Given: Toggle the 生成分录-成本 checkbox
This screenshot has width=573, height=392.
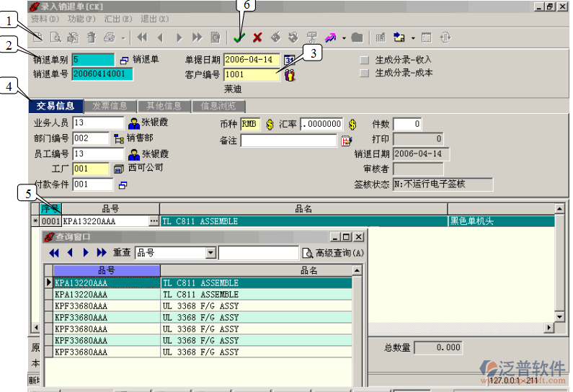Looking at the screenshot, I should [365, 73].
